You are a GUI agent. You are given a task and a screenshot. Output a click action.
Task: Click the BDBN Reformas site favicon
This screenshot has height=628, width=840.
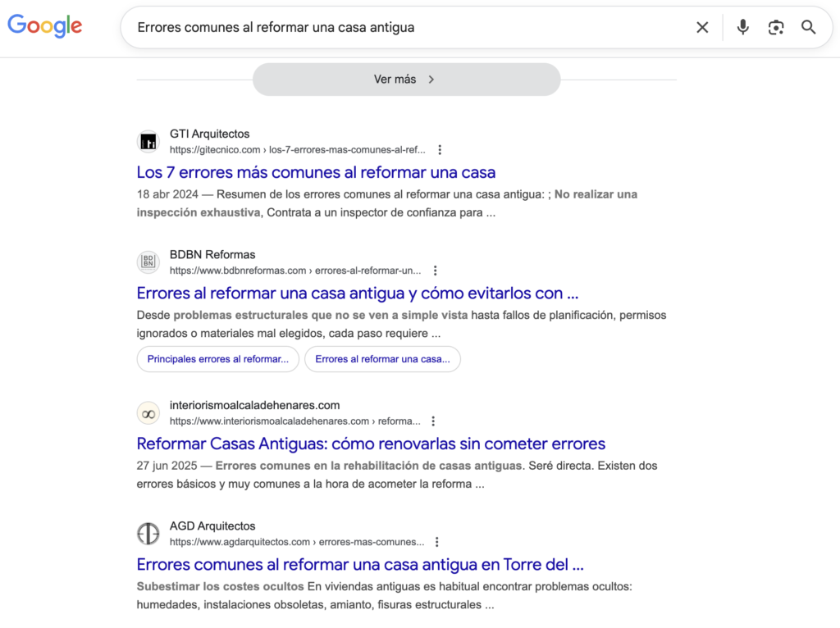pos(148,262)
